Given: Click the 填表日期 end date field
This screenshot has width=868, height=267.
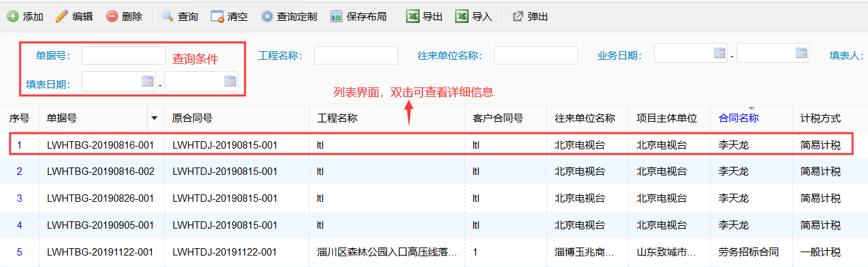Looking at the screenshot, I should point(201,81).
